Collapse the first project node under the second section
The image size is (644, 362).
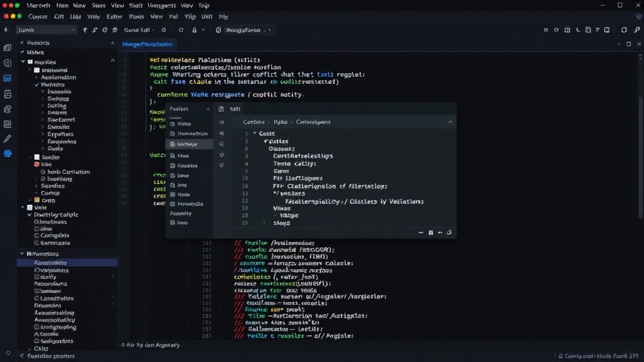tap(23, 62)
